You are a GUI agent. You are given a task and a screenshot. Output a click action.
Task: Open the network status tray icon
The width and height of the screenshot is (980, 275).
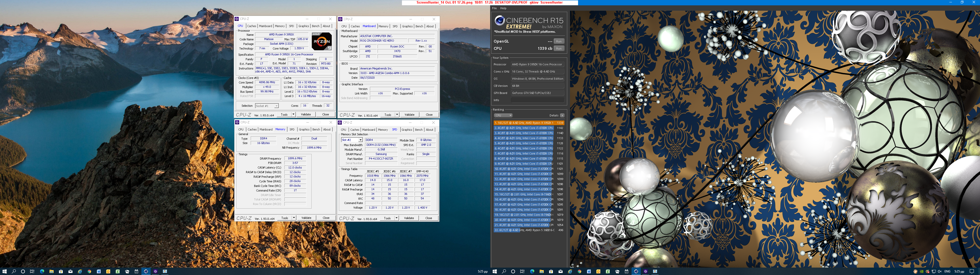tap(934, 272)
